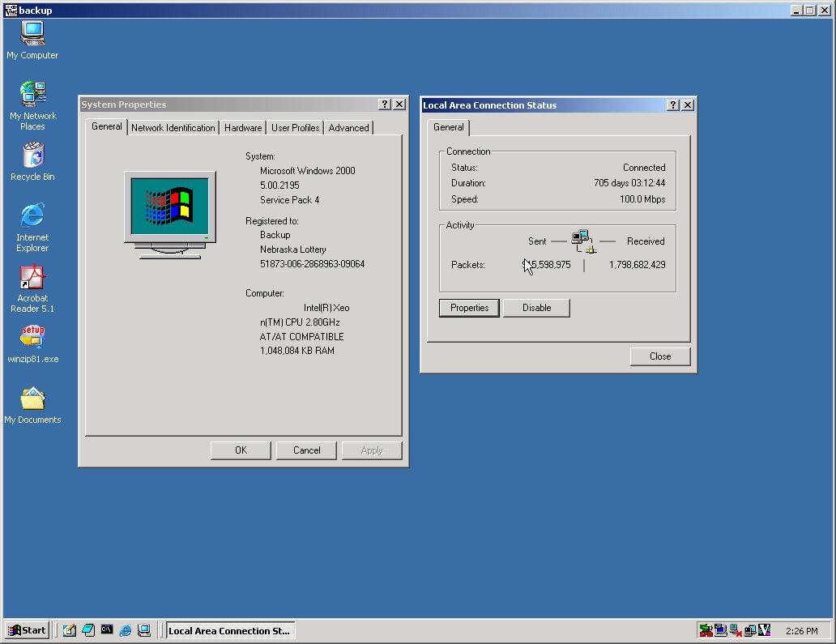Open My Computer desktop icon
Screen dimensions: 836x644
pos(32,34)
